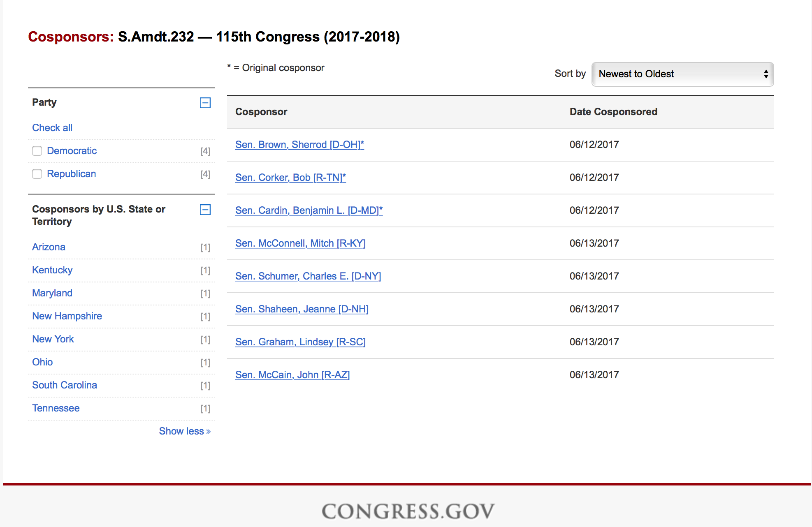Open Sen. Bob Corker's profile link

(290, 178)
